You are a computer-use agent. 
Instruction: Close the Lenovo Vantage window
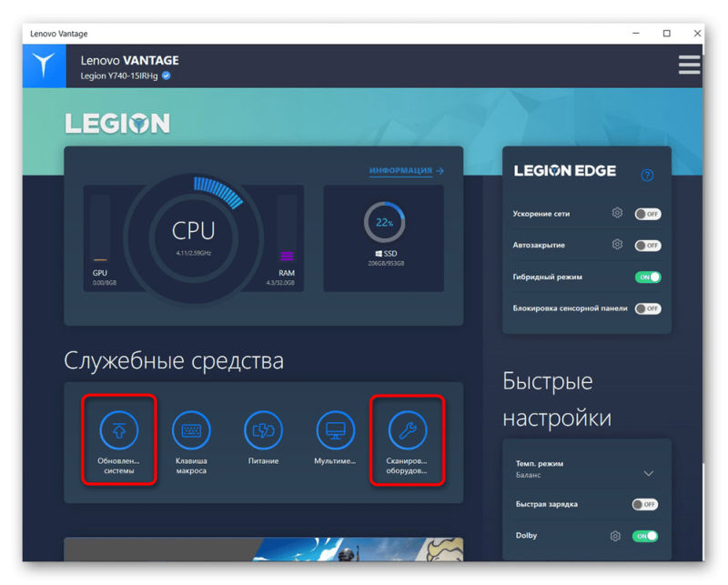pyautogui.click(x=697, y=34)
